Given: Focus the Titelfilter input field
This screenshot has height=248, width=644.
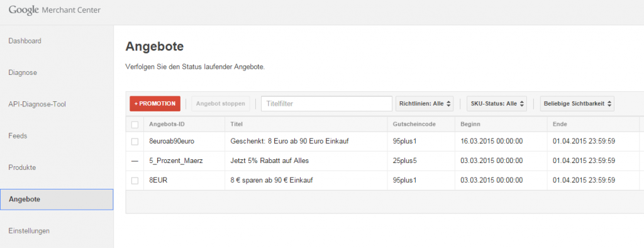Looking at the screenshot, I should pos(326,104).
